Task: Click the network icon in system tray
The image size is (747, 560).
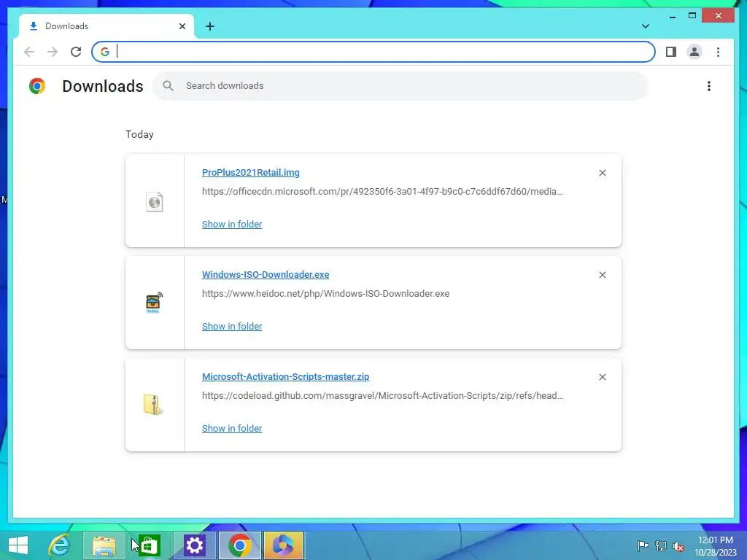Action: pos(661,545)
